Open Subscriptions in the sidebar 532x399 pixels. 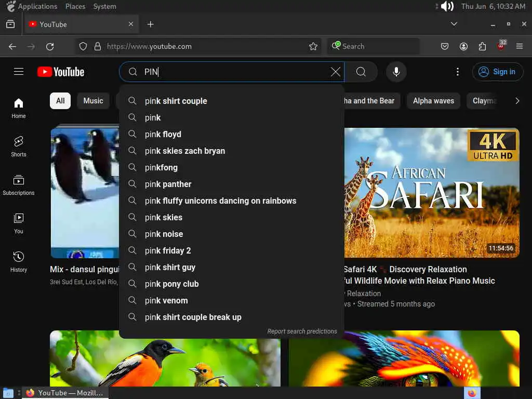coord(19,185)
